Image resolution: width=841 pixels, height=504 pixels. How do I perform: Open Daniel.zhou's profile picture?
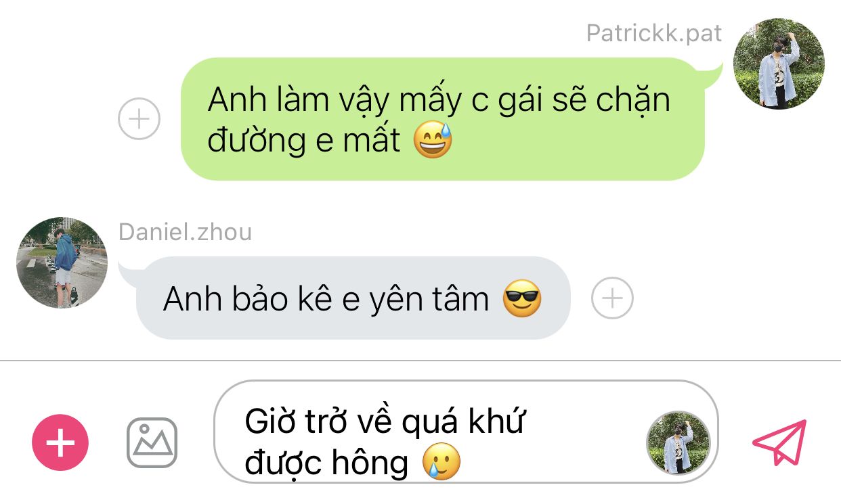[x=62, y=262]
